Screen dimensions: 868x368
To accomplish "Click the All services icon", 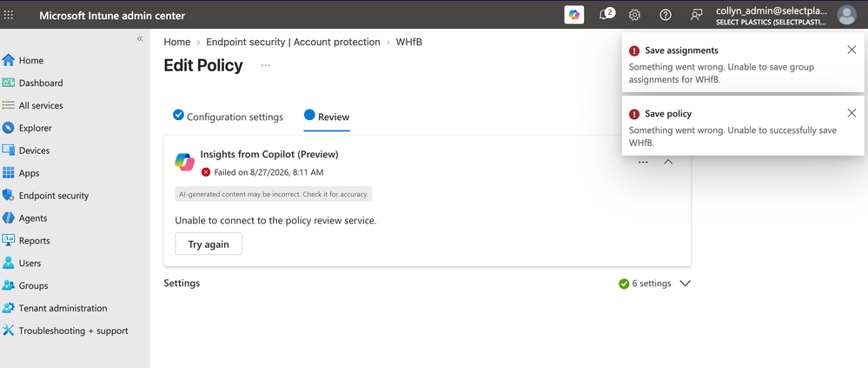I will click(9, 105).
